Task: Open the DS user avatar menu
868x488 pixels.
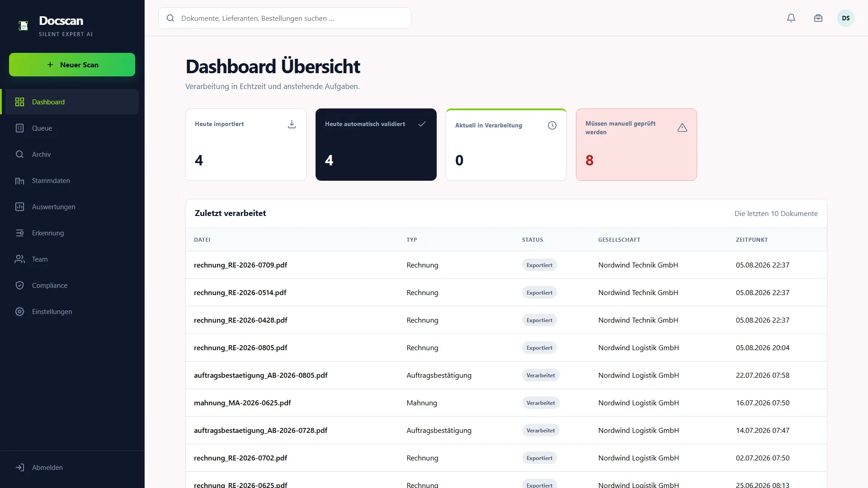Action: tap(846, 18)
